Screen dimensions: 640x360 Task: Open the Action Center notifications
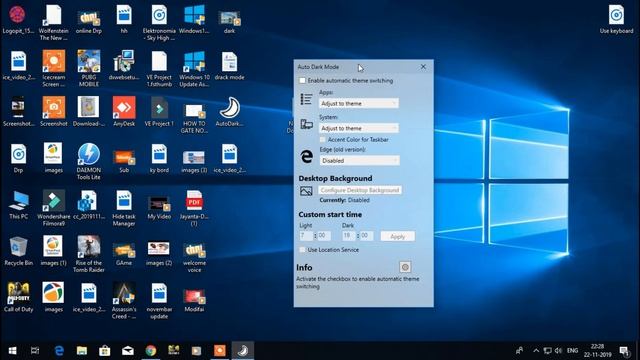[624, 351]
